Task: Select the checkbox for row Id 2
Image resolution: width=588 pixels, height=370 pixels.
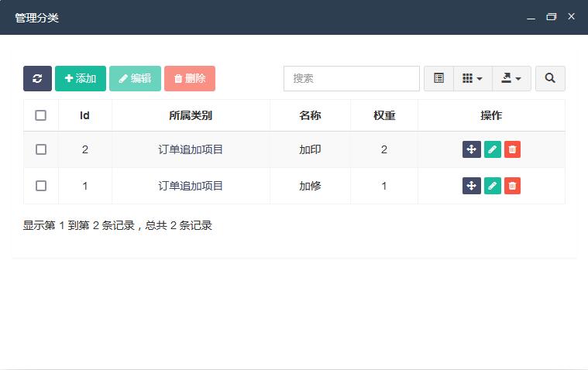Action: 41,149
